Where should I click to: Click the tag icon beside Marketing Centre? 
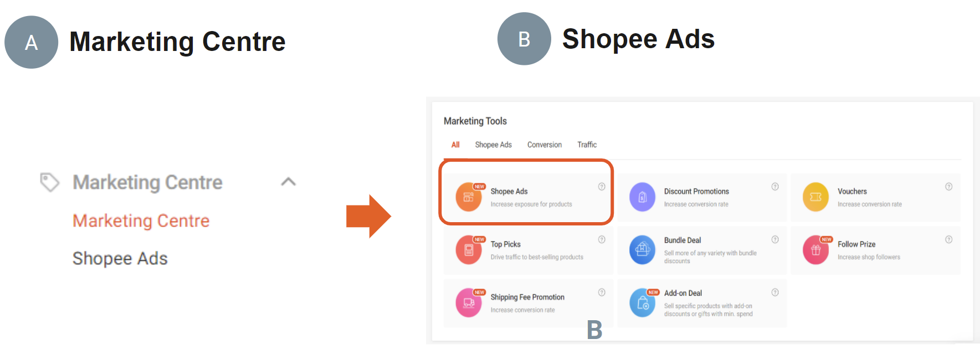click(49, 182)
